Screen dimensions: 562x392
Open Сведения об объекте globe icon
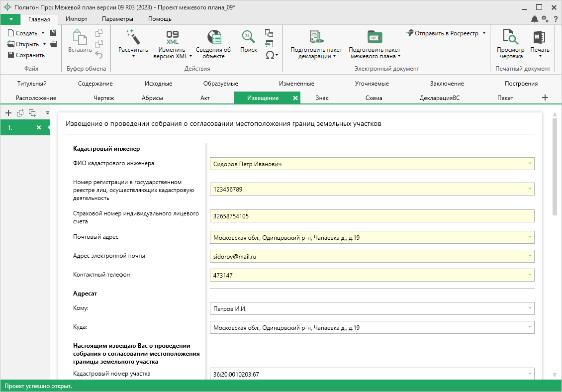[x=213, y=37]
